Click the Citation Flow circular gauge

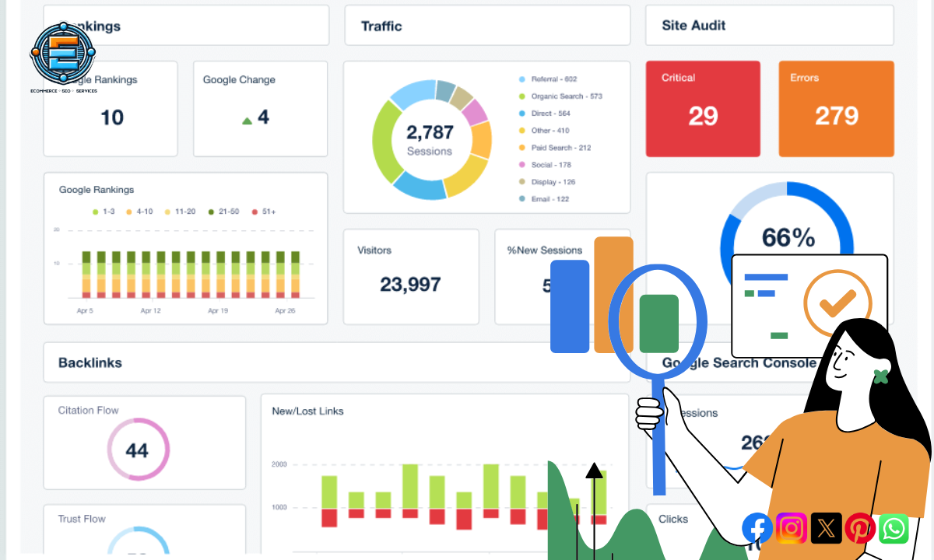point(138,450)
